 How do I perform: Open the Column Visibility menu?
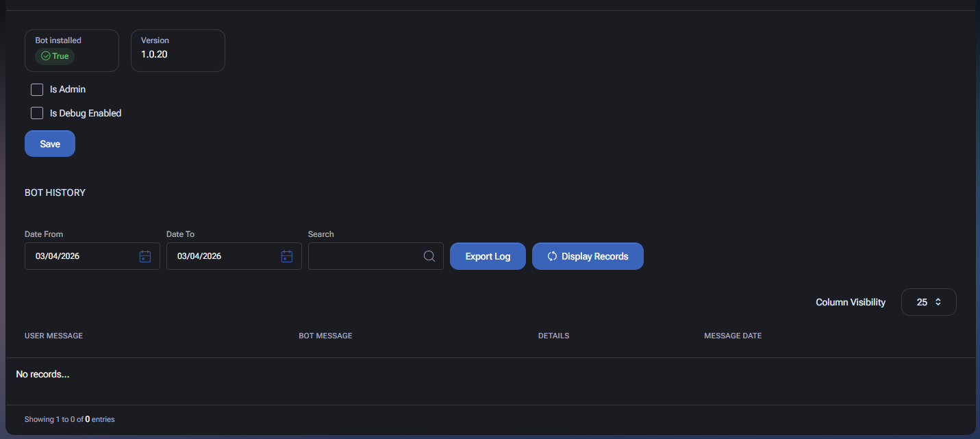click(850, 302)
